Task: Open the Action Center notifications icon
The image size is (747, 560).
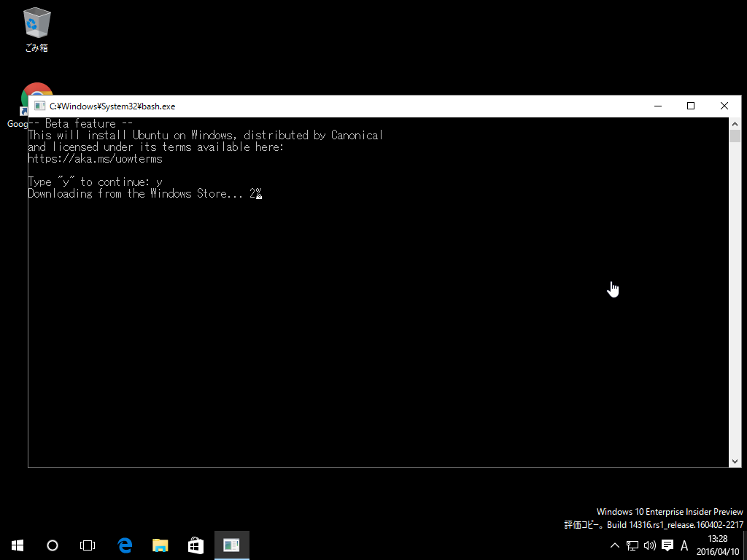Action: tap(667, 545)
